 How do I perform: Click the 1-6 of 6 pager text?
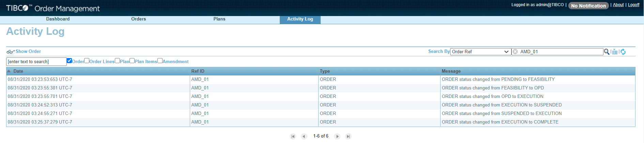(321, 136)
